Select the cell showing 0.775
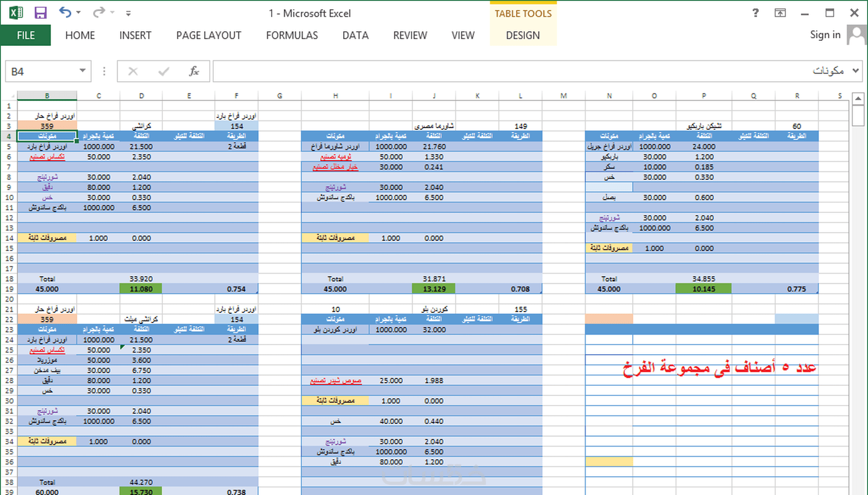Viewport: 868px width, 495px height. coord(797,289)
